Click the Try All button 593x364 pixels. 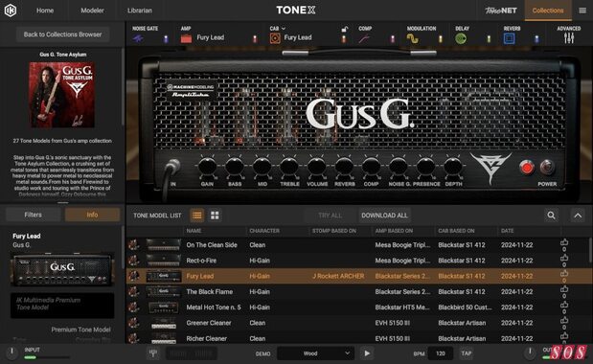[330, 216]
